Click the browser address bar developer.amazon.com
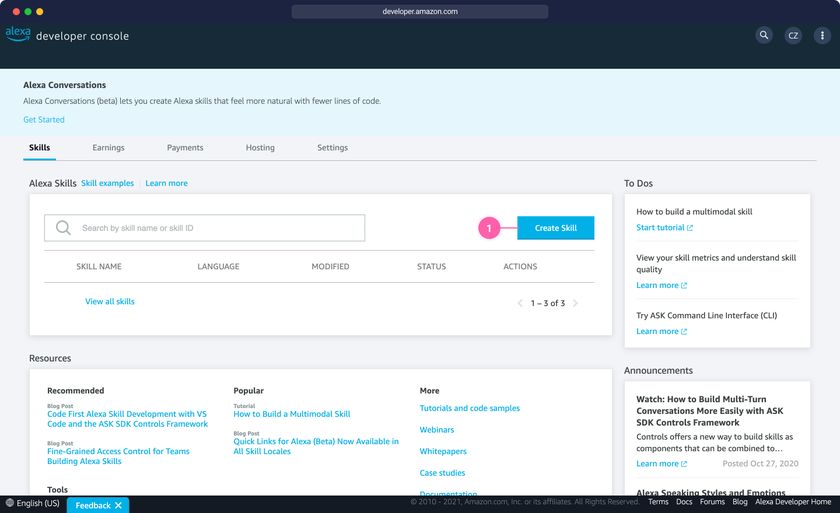Viewport: 840px width, 513px height. [x=419, y=11]
